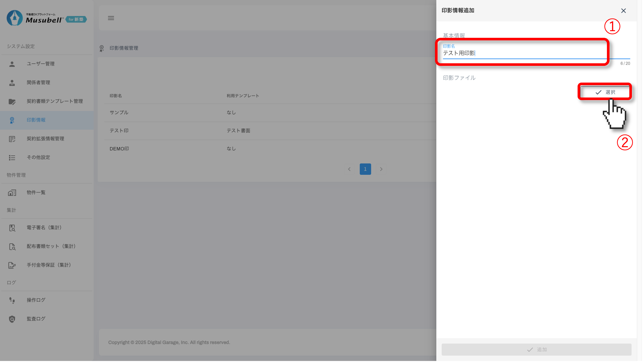Open 手付金等保証（集計） menu item
This screenshot has width=644, height=362.
tap(49, 265)
